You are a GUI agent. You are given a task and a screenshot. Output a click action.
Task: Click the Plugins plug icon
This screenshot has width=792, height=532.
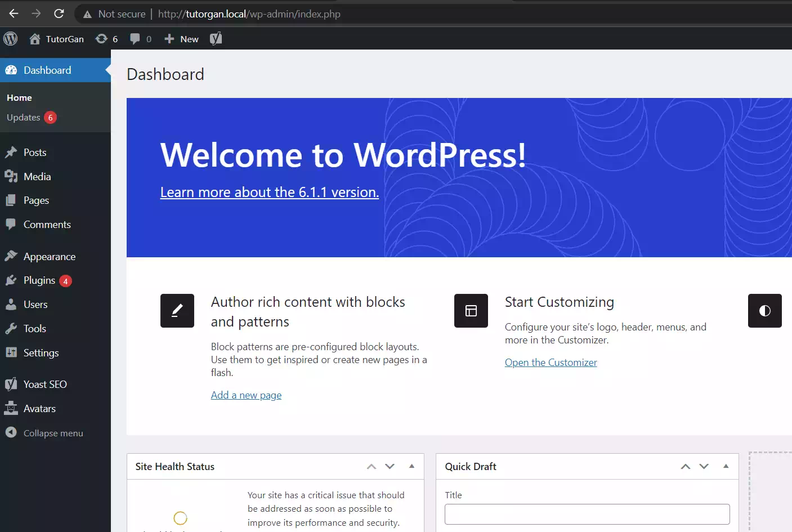[x=11, y=280]
